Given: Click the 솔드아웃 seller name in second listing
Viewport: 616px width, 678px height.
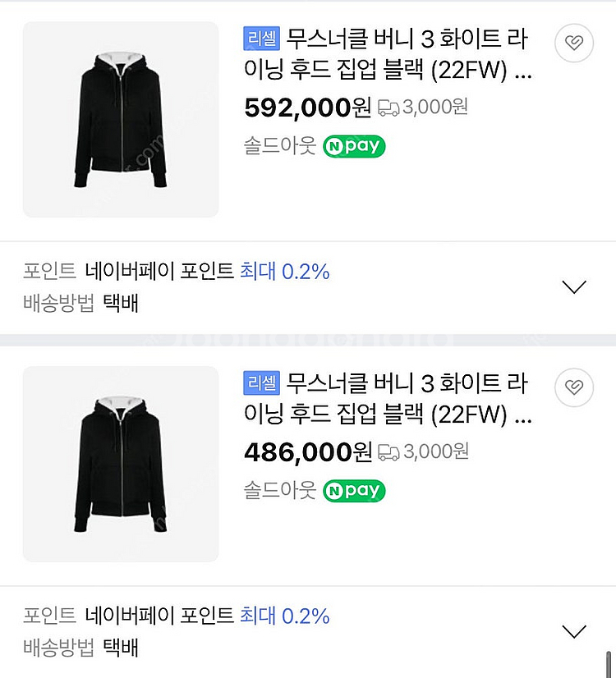Looking at the screenshot, I should point(279,491).
